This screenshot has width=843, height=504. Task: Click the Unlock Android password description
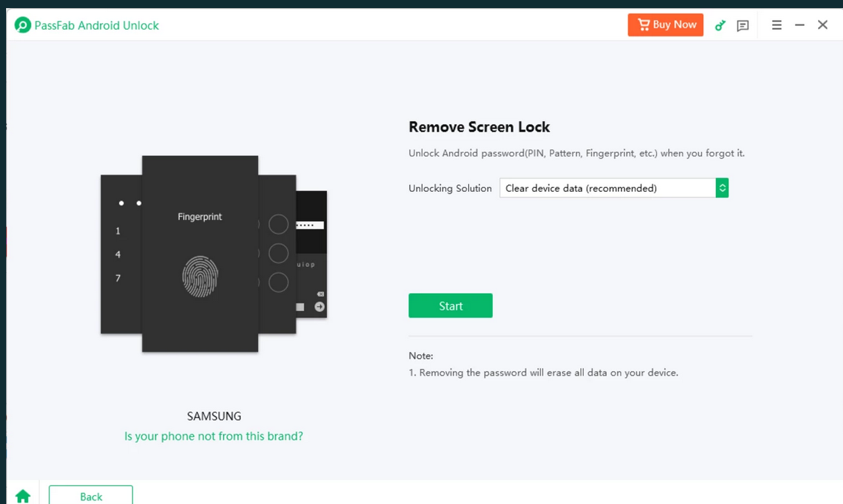tap(577, 153)
